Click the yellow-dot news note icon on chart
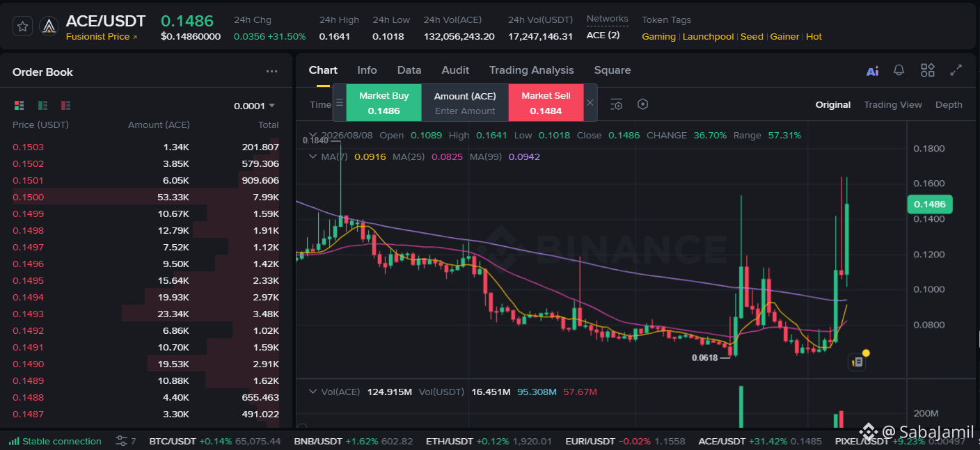This screenshot has height=450, width=980. (x=857, y=362)
